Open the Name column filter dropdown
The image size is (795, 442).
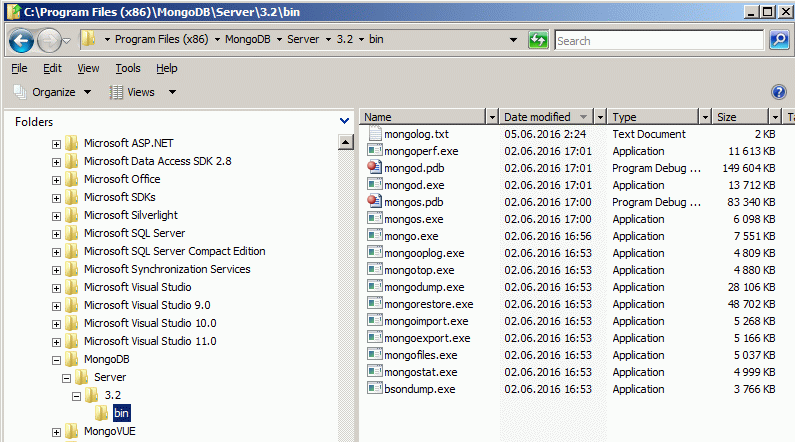[492, 117]
